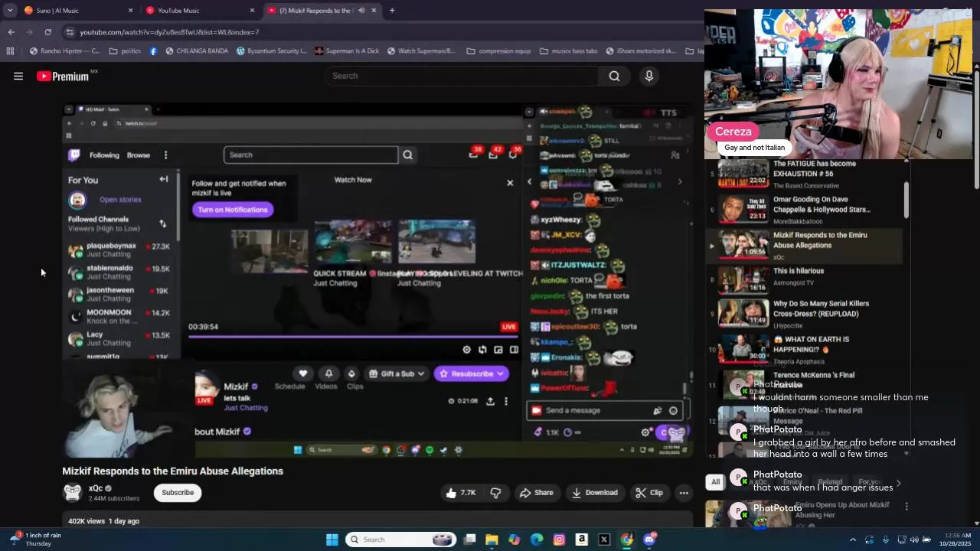This screenshot has width=980, height=551.
Task: Create a Clip with scissors button
Action: tap(649, 493)
